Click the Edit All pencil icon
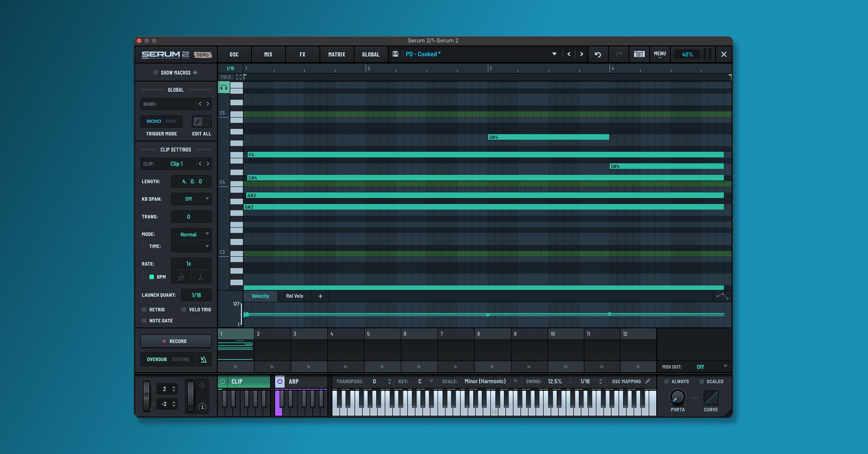The width and height of the screenshot is (868, 454). tap(198, 121)
